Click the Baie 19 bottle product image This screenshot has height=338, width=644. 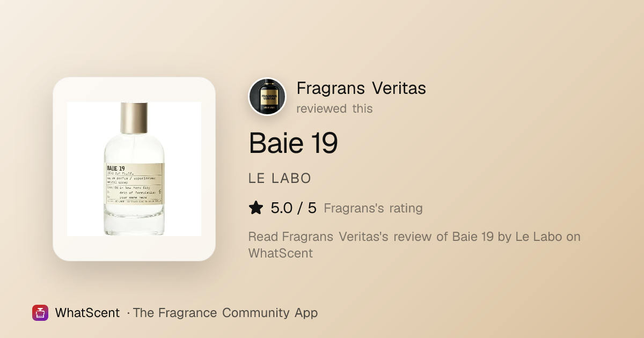point(134,169)
